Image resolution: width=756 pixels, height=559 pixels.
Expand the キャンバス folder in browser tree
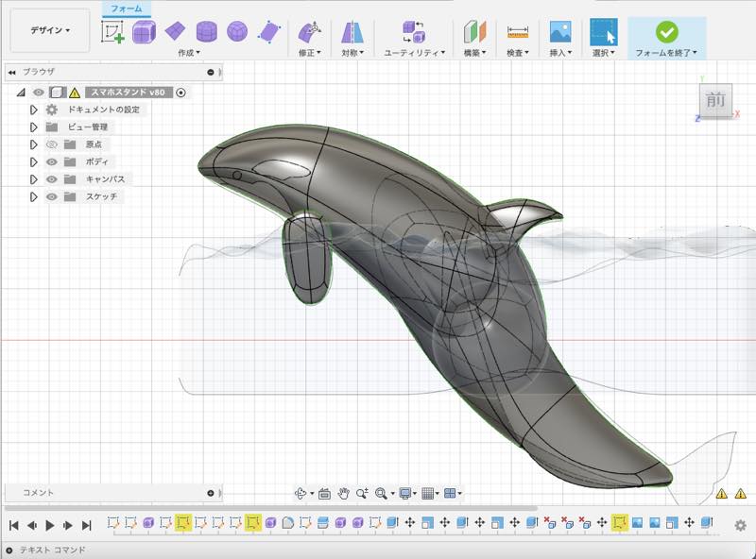(x=33, y=179)
